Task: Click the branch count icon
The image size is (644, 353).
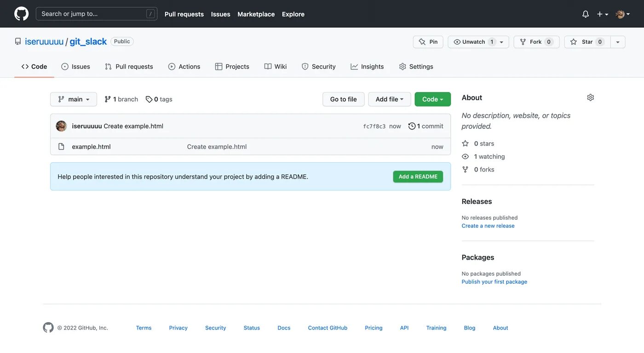Action: [x=108, y=99]
